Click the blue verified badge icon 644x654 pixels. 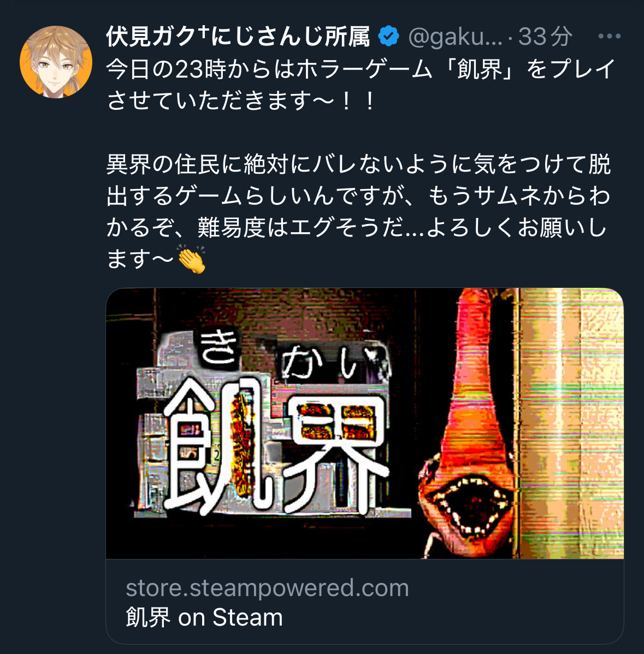point(388,36)
